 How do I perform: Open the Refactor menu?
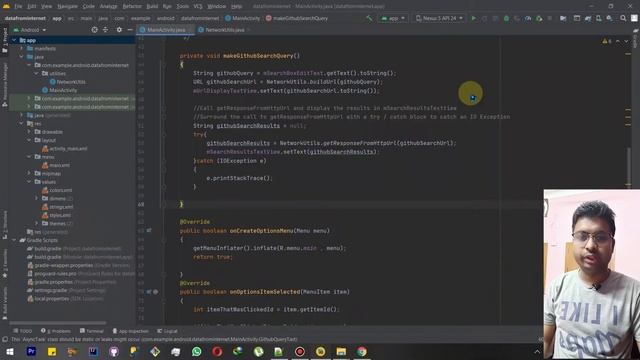(132, 6)
